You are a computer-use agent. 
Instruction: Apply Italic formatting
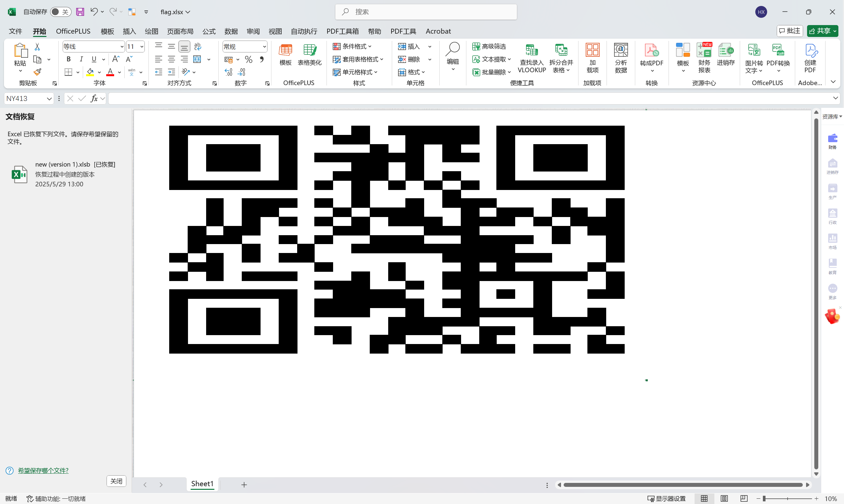pyautogui.click(x=81, y=59)
